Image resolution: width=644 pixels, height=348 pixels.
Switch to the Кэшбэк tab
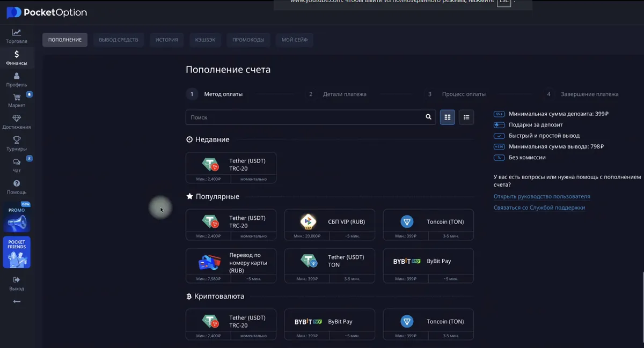pyautogui.click(x=206, y=39)
